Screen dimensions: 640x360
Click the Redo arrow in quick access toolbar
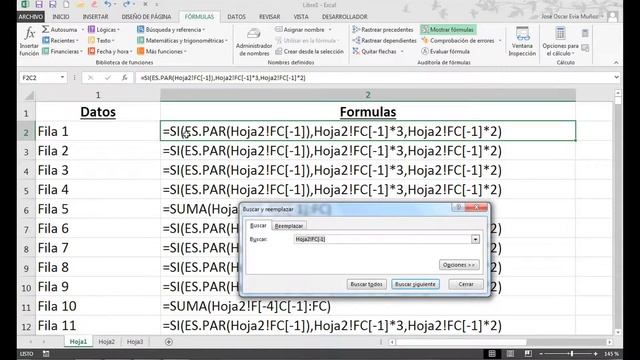[126, 4]
